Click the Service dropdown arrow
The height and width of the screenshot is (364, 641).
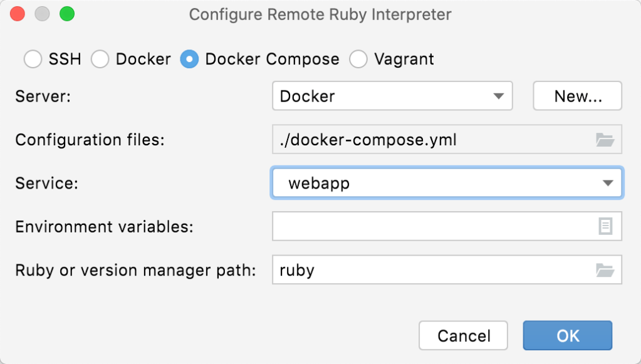coord(607,183)
